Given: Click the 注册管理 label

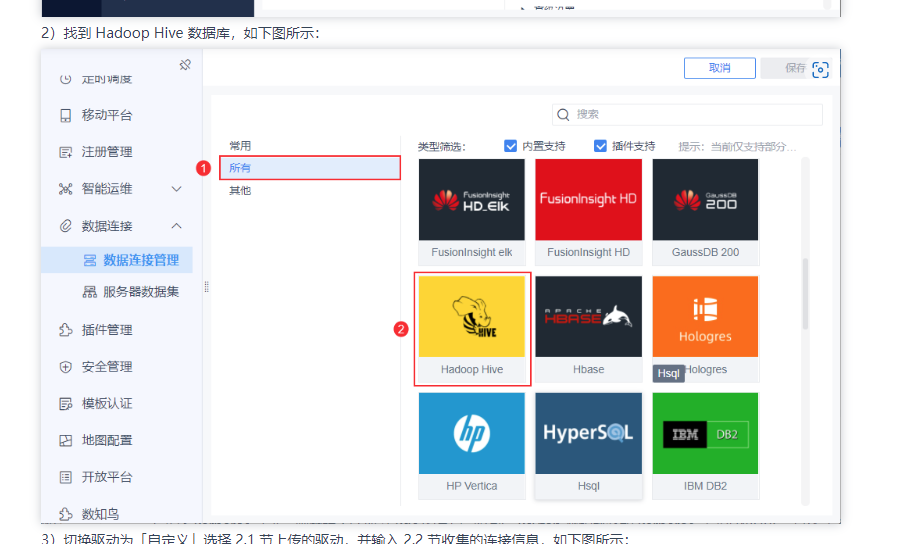Looking at the screenshot, I should [x=107, y=153].
